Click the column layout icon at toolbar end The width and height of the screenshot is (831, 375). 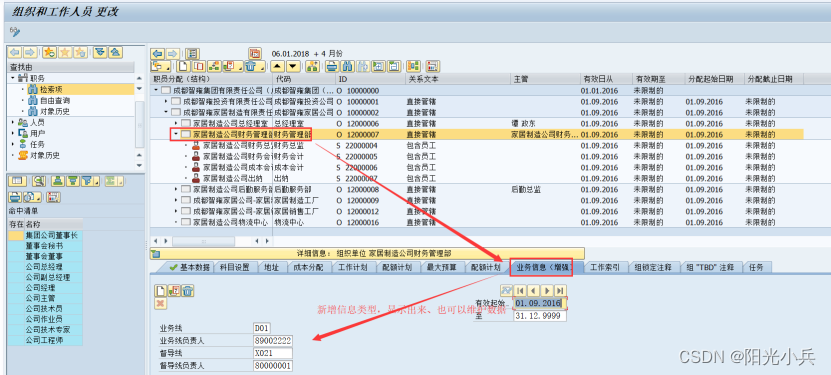433,67
